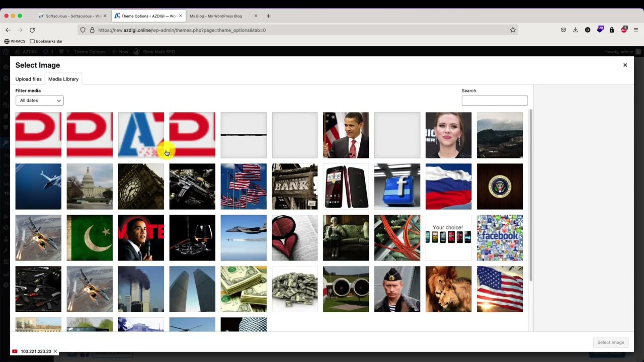Open a new browser tab

[268, 16]
